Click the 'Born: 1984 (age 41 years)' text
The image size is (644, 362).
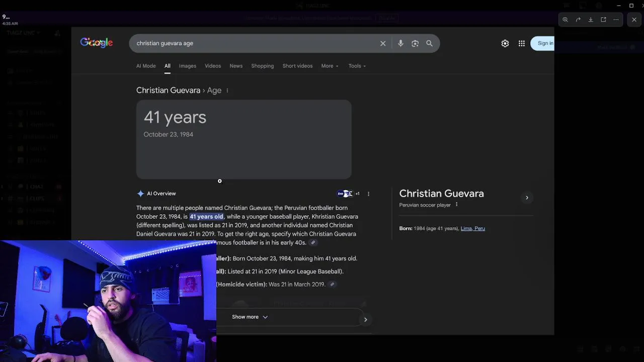(x=429, y=228)
